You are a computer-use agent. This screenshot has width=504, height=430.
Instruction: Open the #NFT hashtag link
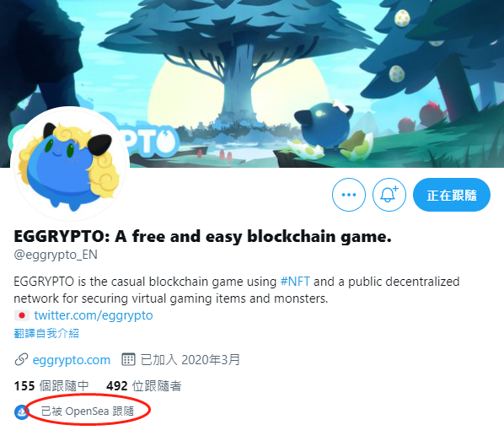tap(295, 282)
